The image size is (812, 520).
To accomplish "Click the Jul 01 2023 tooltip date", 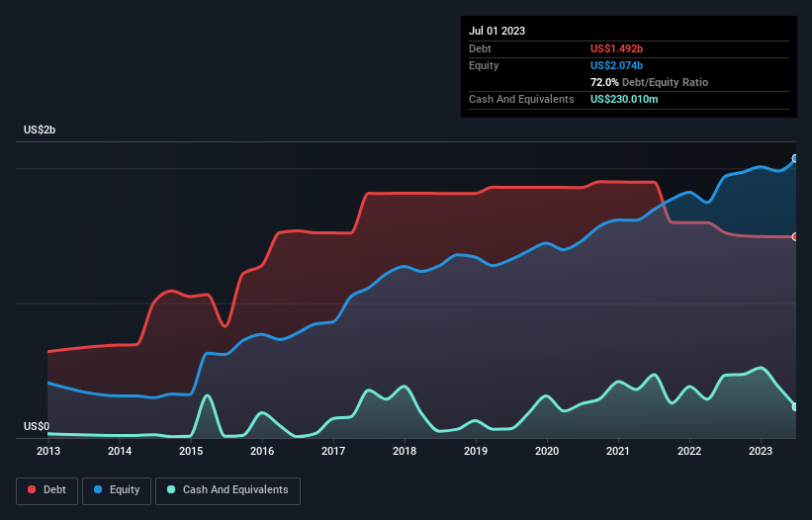I will (496, 31).
